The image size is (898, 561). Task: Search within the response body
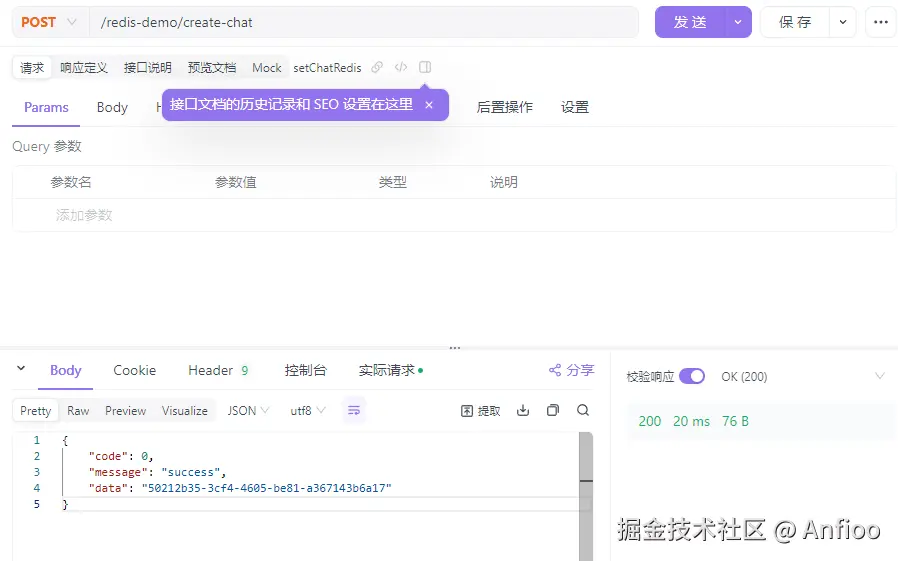point(583,410)
